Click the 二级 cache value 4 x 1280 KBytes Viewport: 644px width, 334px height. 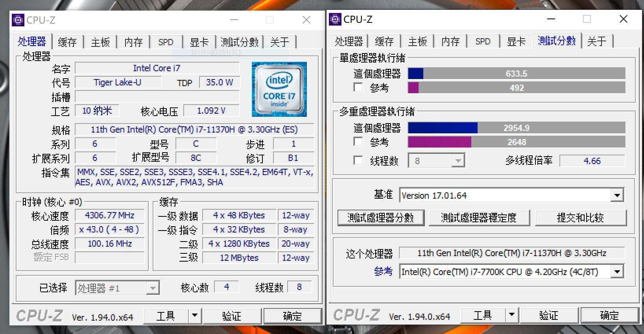[239, 244]
